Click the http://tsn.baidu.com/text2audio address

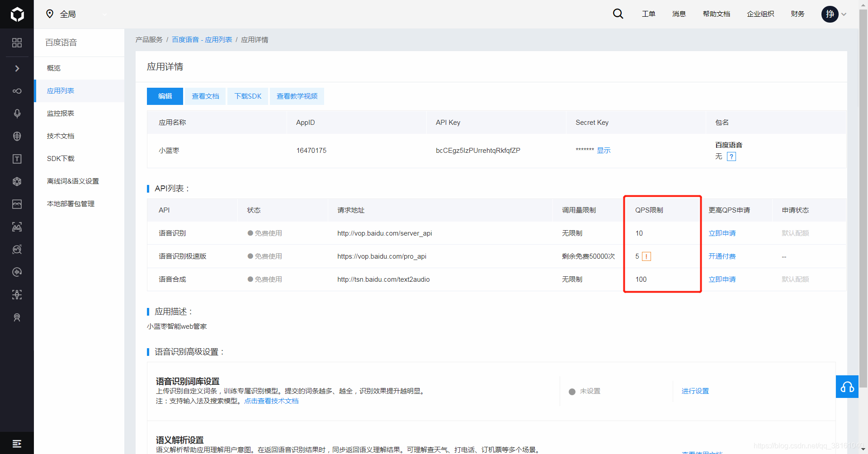383,279
